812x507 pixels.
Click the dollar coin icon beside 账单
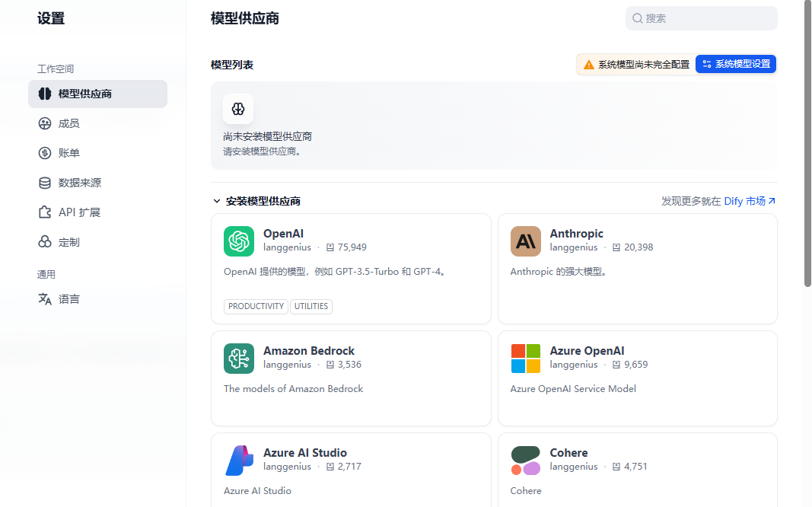[45, 153]
